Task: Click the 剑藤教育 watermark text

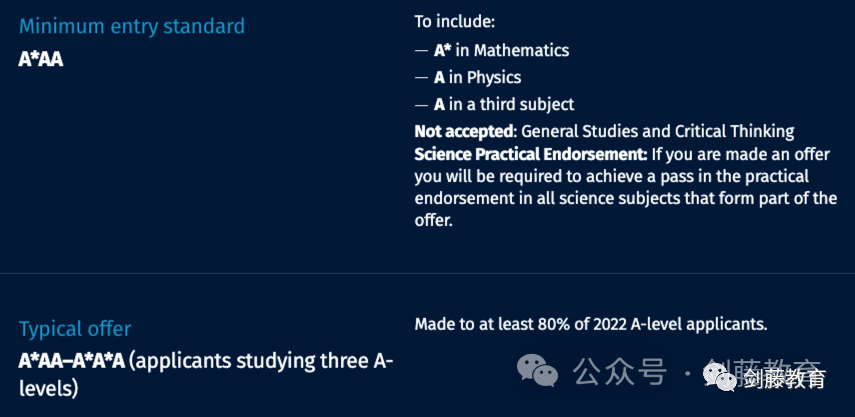Action: tap(785, 379)
